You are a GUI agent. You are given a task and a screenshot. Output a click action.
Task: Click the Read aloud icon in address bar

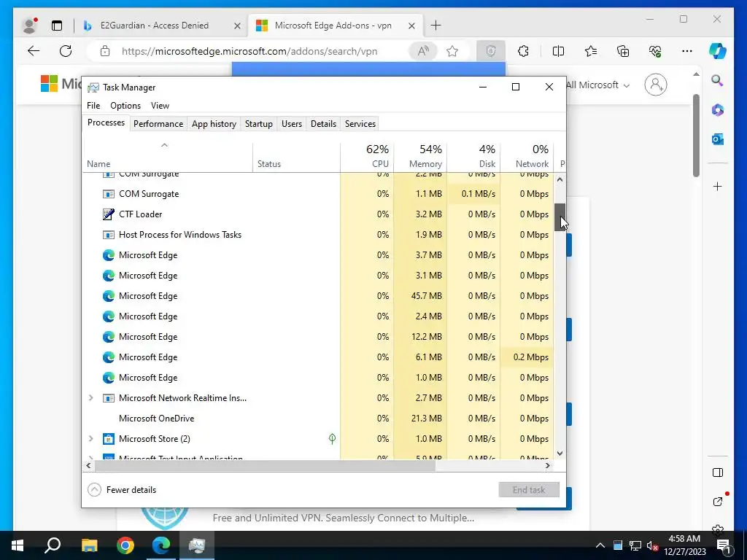pyautogui.click(x=423, y=51)
